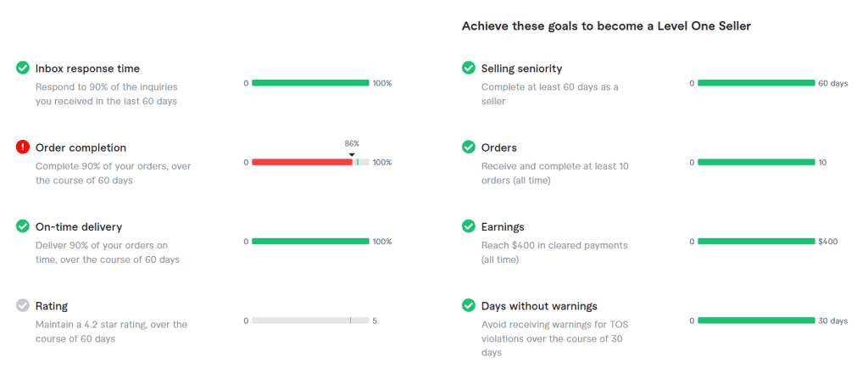Image resolution: width=868 pixels, height=379 pixels.
Task: Click the gray check icon beside Rating
Action: [23, 306]
